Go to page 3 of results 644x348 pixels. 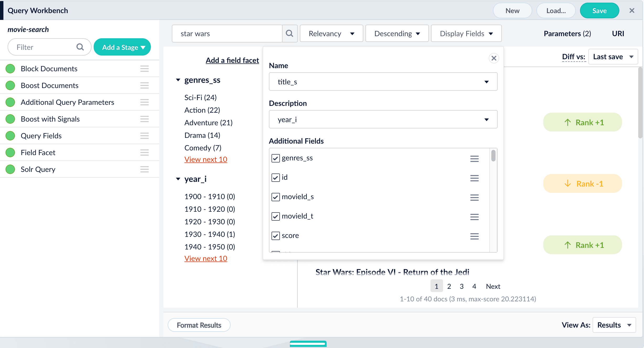(461, 286)
